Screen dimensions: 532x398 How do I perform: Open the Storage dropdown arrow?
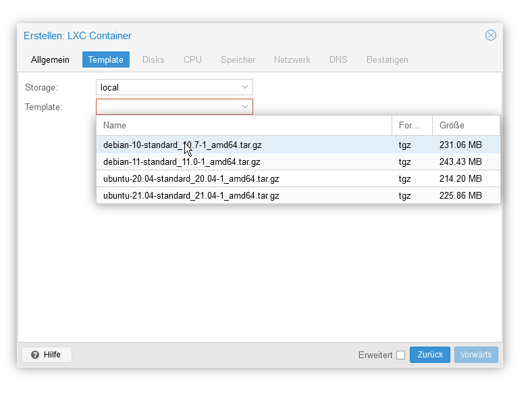(245, 87)
